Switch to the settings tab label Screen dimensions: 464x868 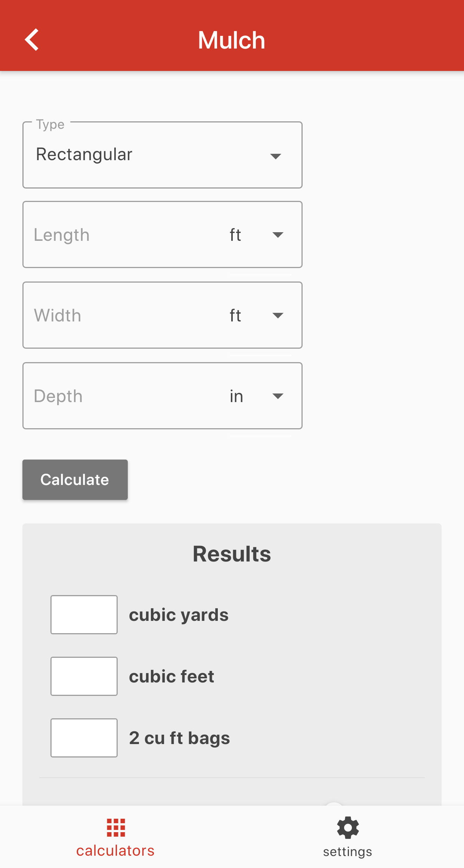348,852
